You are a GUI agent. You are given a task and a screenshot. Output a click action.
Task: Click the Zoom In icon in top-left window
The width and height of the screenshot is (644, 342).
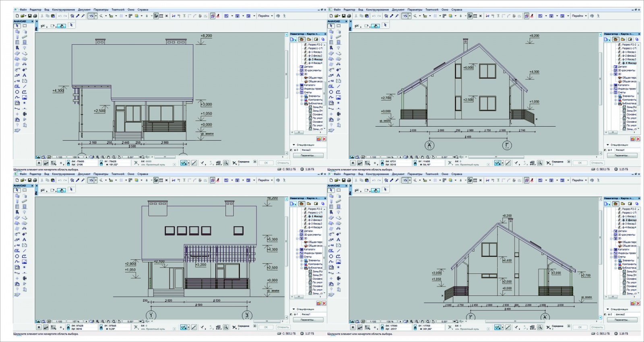(98, 157)
